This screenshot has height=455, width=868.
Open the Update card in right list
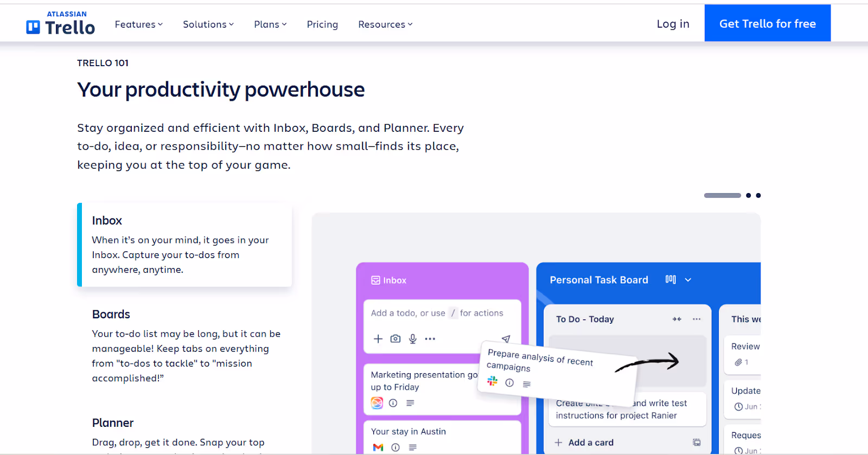(743, 399)
